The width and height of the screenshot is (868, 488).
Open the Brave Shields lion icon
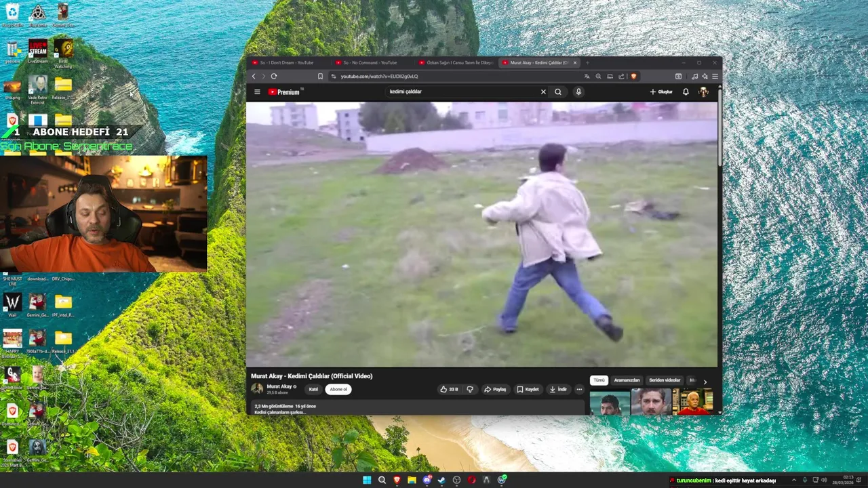(633, 77)
